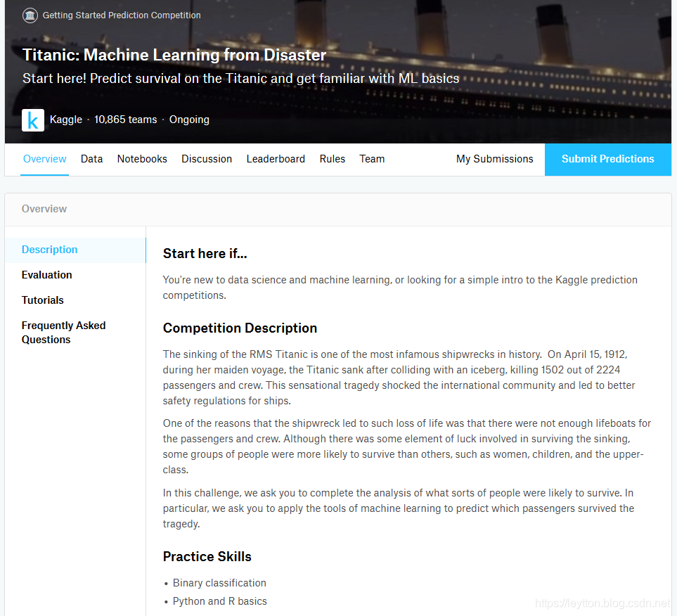Switch to the Data tab
Screen dimensions: 677x616
click(x=91, y=159)
